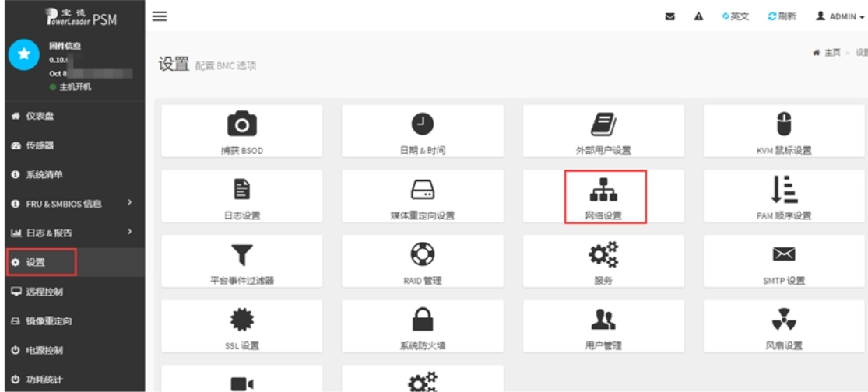Open the warning alerts triangle icon

[698, 16]
